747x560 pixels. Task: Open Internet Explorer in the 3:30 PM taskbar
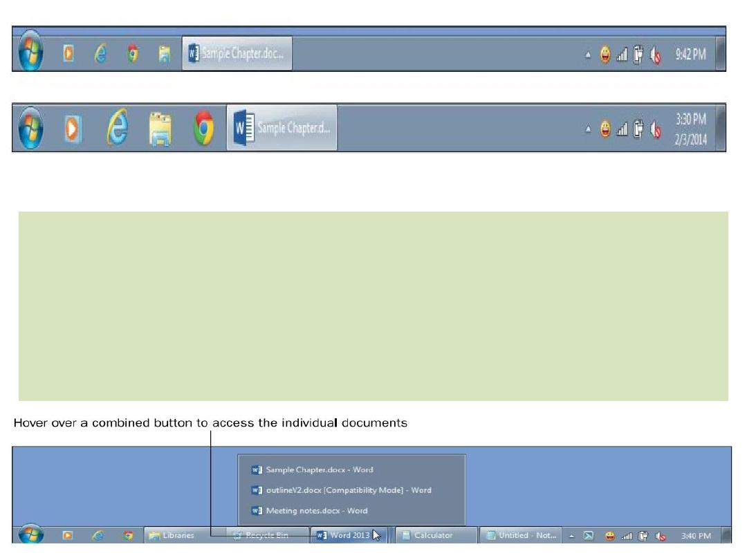(117, 127)
